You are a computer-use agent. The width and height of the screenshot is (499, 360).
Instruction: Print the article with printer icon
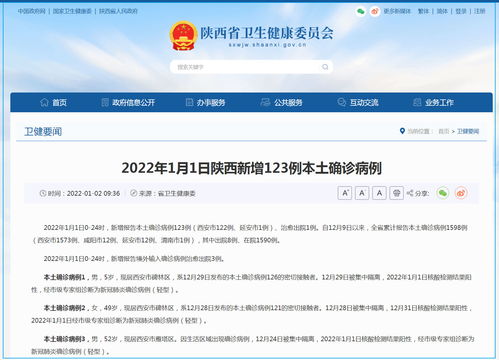point(397,193)
